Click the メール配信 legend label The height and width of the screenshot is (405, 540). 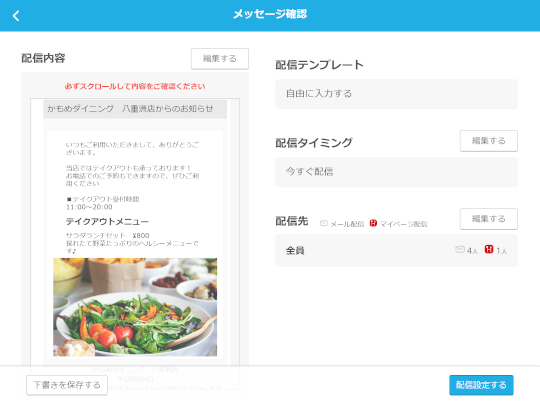tap(347, 224)
